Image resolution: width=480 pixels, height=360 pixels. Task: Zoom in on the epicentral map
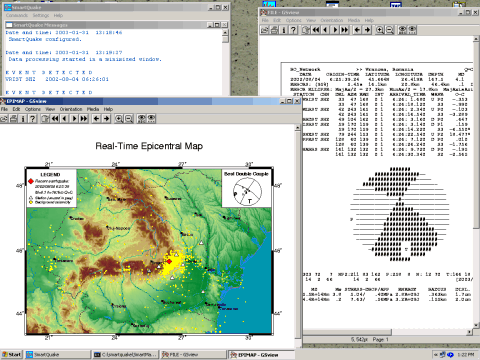[x=119, y=119]
